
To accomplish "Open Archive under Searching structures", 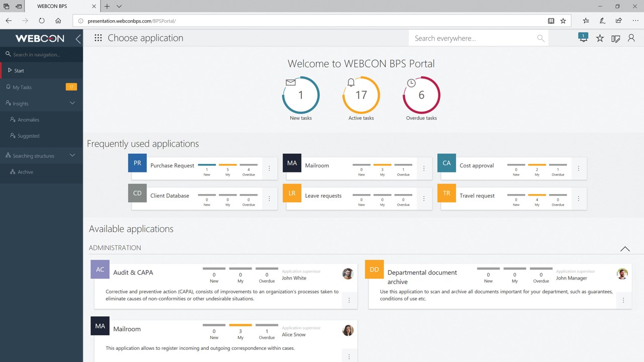I will point(42,172).
